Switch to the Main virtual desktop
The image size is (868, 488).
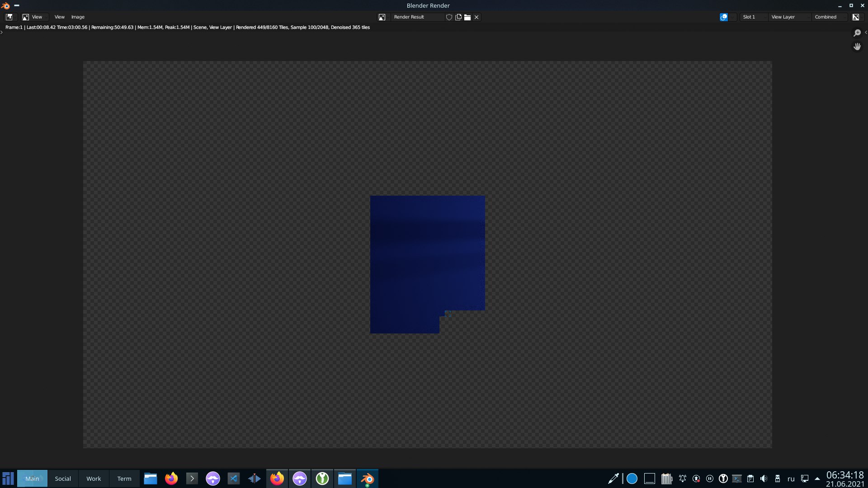32,479
